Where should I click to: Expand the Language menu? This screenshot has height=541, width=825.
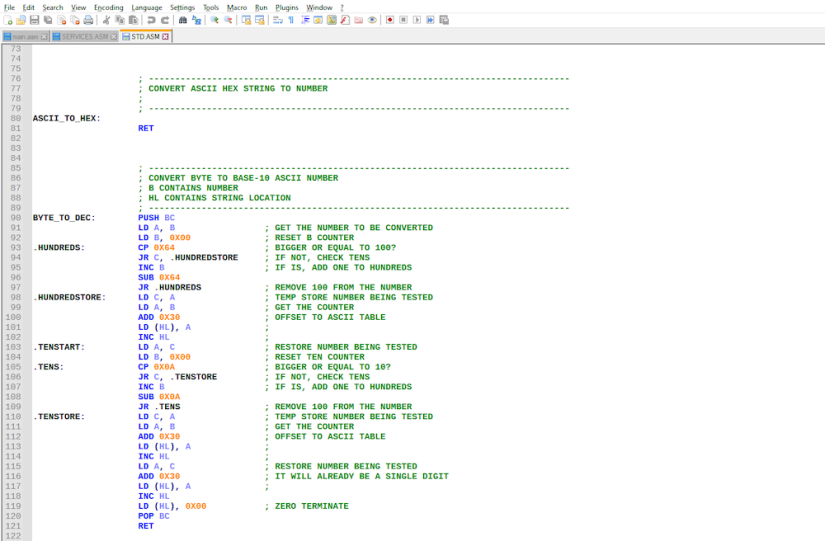(146, 7)
